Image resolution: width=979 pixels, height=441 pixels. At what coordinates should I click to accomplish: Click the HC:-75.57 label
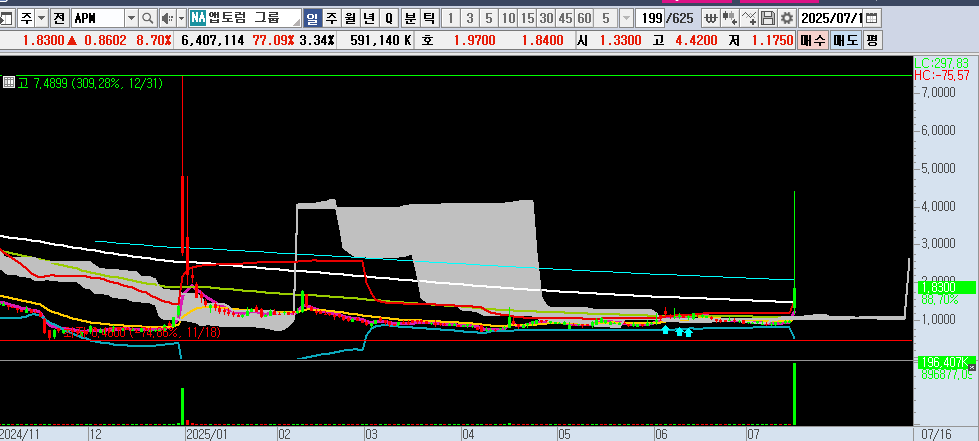[x=943, y=75]
